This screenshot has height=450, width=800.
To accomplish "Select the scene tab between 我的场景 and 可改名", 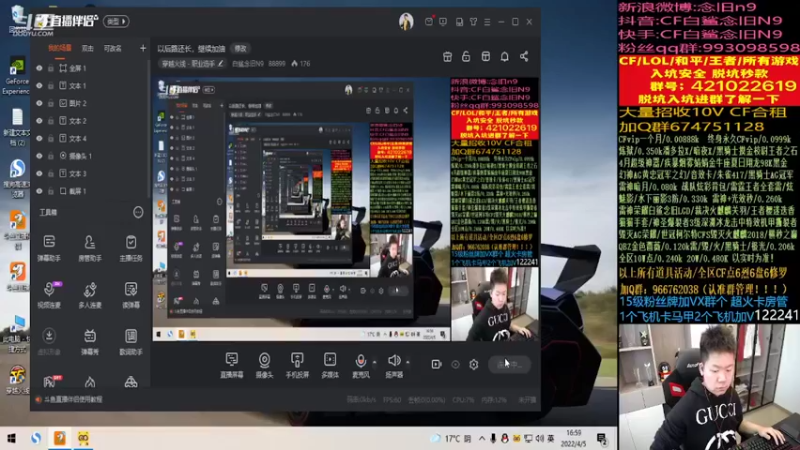I will click(88, 48).
